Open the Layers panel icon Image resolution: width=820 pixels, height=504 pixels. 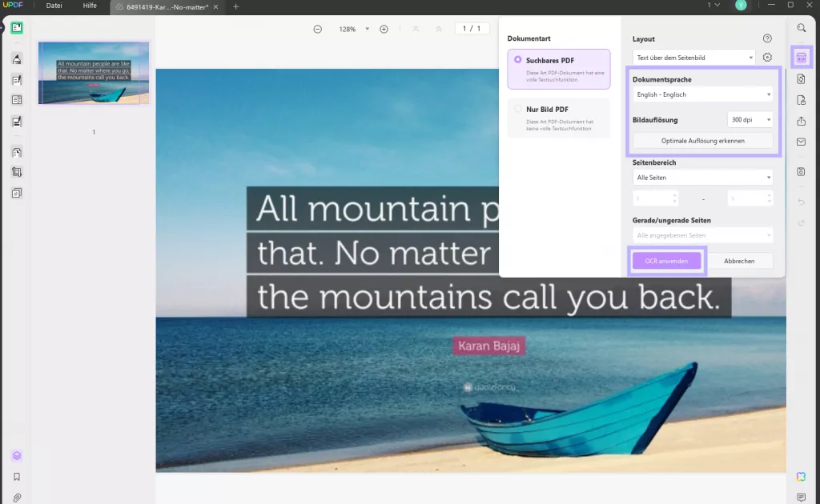[x=17, y=455]
